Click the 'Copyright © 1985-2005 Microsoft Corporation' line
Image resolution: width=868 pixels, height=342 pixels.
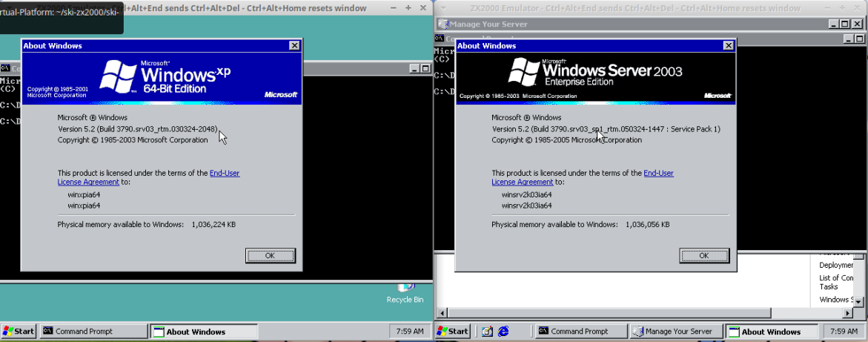coord(567,139)
